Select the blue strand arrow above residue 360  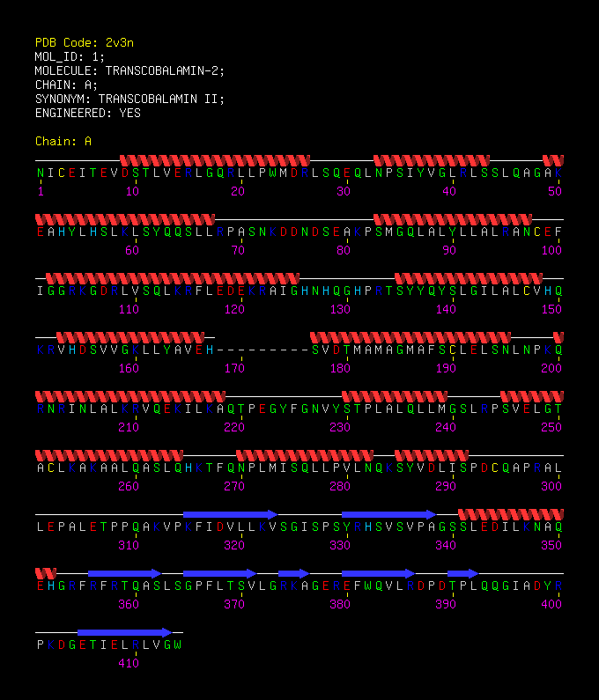tap(124, 573)
